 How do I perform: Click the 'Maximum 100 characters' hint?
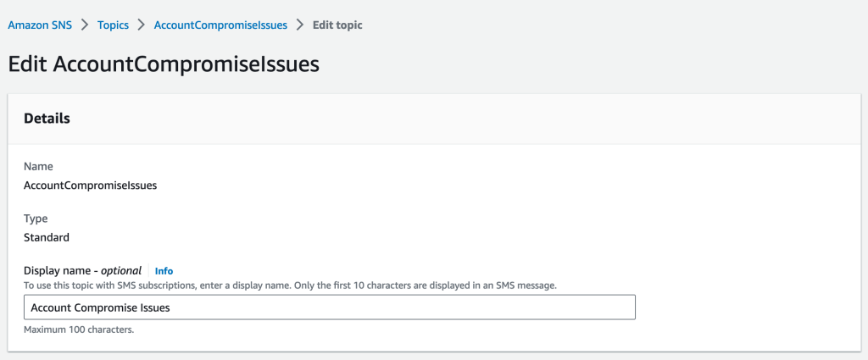click(79, 330)
